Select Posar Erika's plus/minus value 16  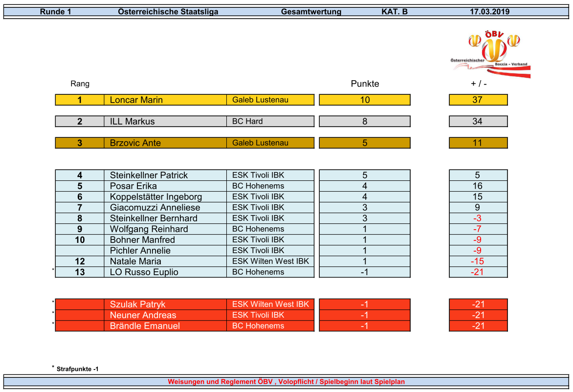click(x=478, y=186)
